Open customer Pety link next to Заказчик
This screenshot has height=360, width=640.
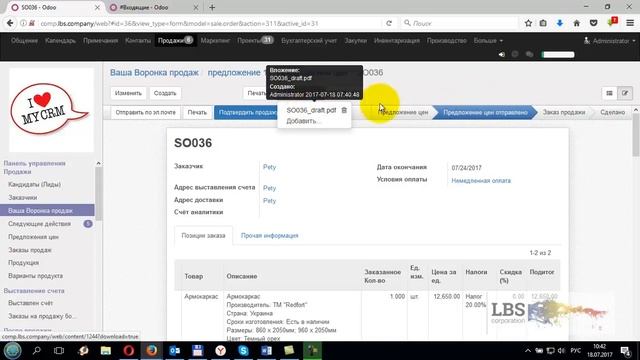click(269, 167)
